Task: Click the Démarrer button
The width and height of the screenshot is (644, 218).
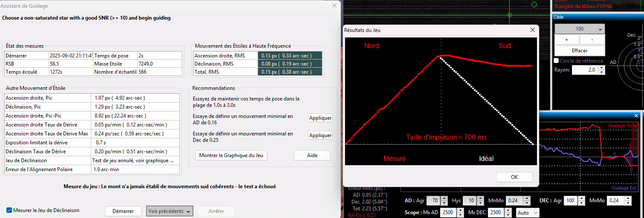Action: (x=123, y=211)
